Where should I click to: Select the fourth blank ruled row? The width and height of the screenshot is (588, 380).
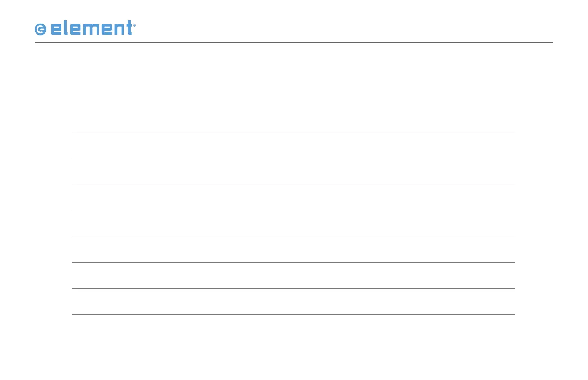pyautogui.click(x=293, y=224)
